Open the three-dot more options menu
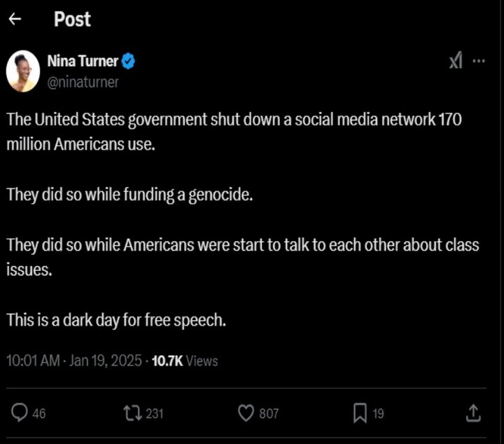Image resolution: width=504 pixels, height=444 pixels. (479, 61)
